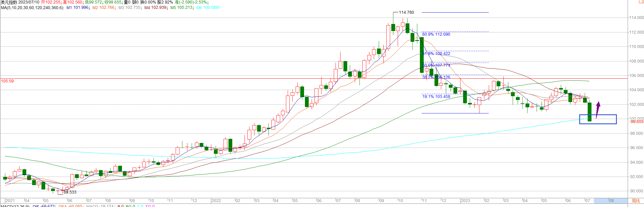Select the 61.8% 109.422 Fibonacci label
Screen dimensions: 644x207
436,54
